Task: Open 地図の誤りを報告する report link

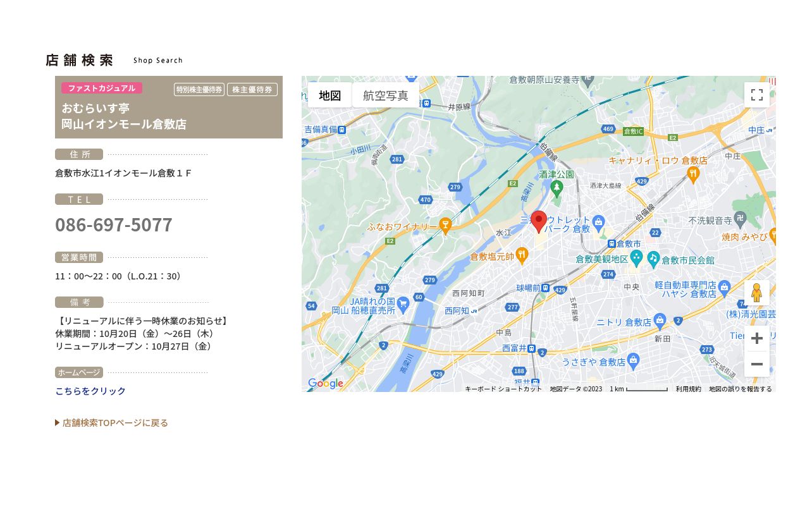Action: [741, 389]
